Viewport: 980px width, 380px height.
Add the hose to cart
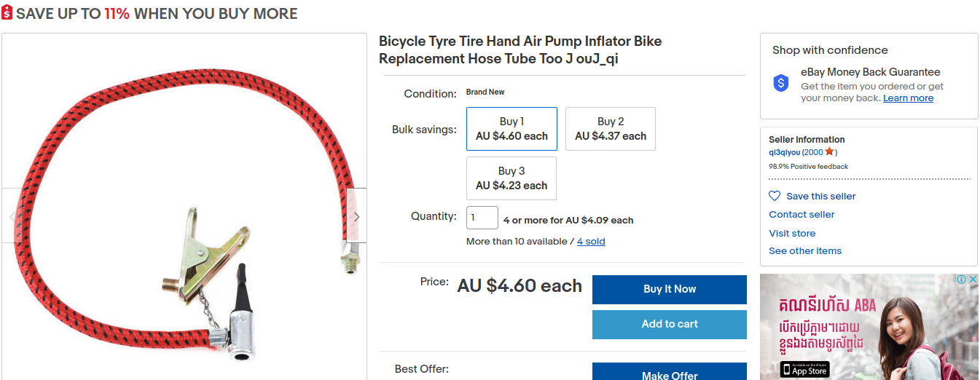[670, 324]
